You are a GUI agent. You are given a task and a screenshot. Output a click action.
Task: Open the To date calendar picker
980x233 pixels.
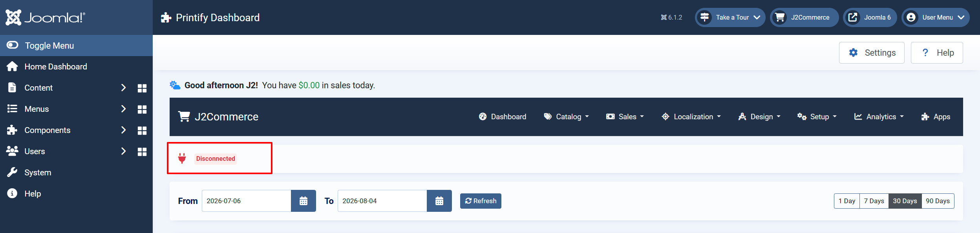click(439, 201)
